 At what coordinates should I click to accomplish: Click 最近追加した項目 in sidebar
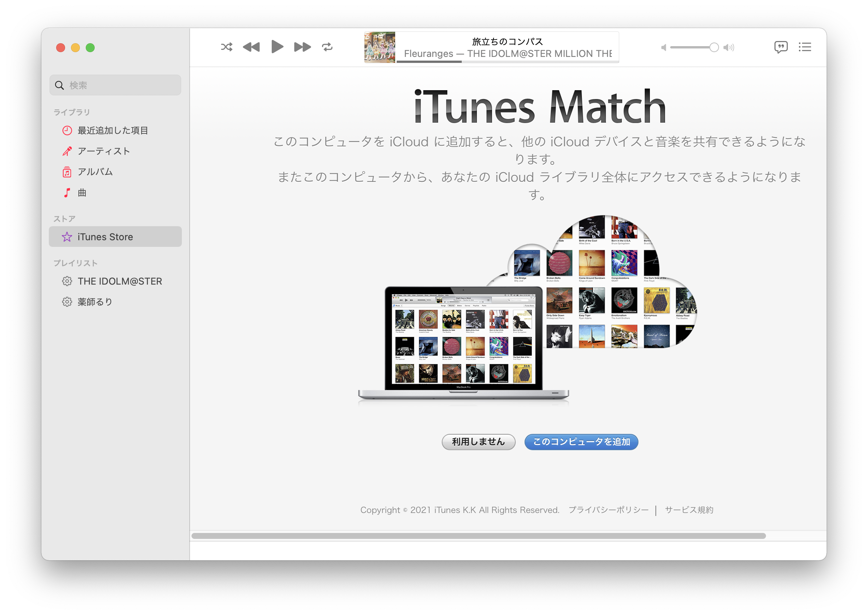[112, 130]
